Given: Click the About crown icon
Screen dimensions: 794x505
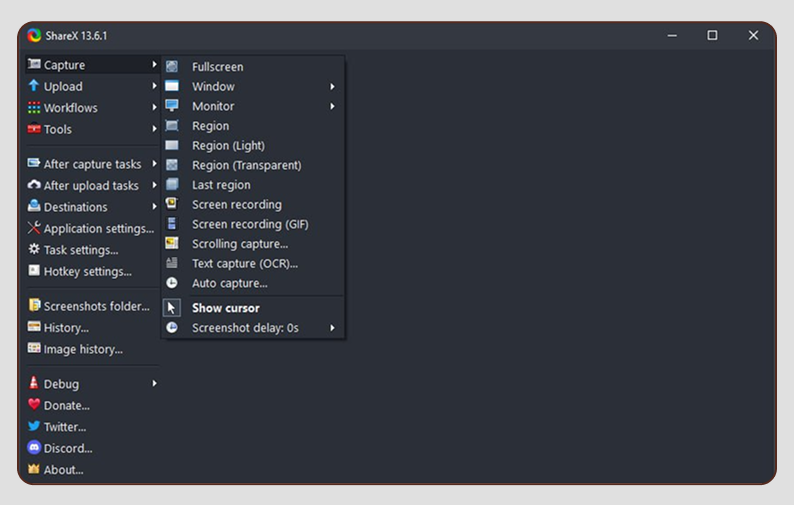Looking at the screenshot, I should 34,469.
